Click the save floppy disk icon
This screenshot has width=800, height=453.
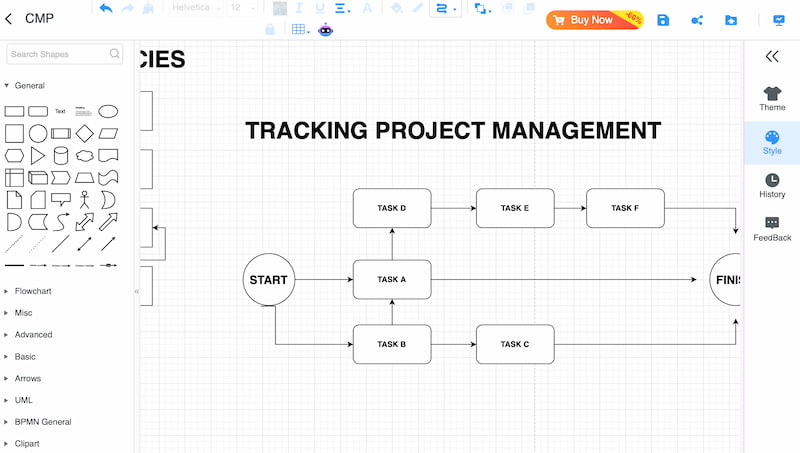663,20
